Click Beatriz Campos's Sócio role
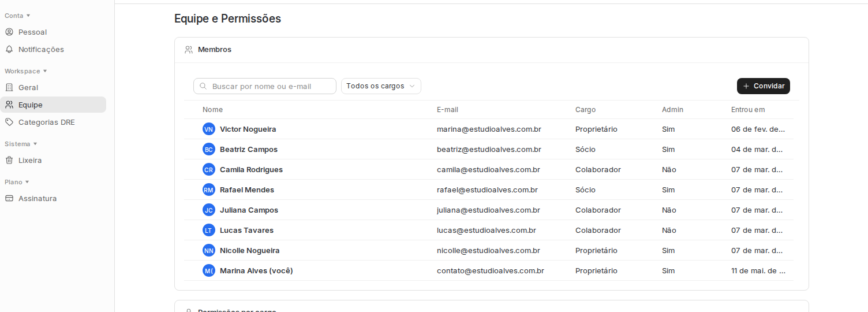Viewport: 868px width, 312px height. click(x=585, y=149)
